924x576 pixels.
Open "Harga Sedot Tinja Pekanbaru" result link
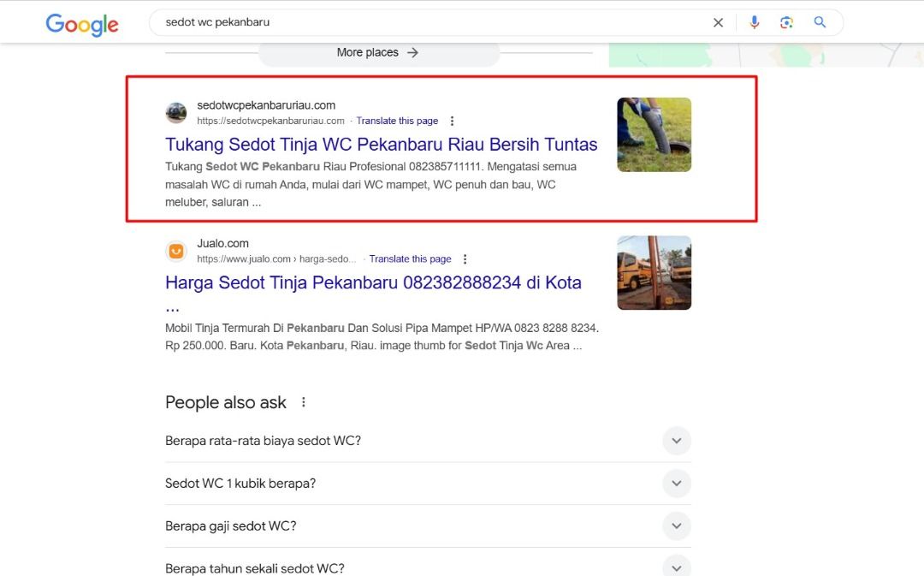click(373, 282)
